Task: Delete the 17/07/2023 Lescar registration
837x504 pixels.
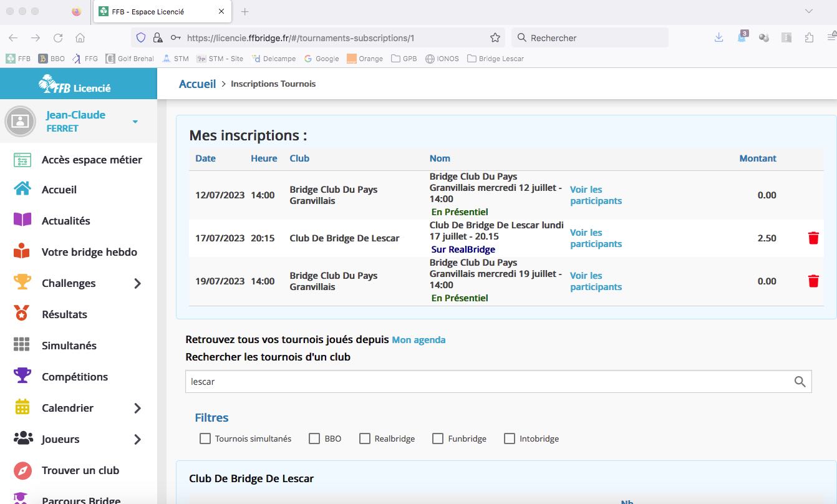Action: click(813, 238)
